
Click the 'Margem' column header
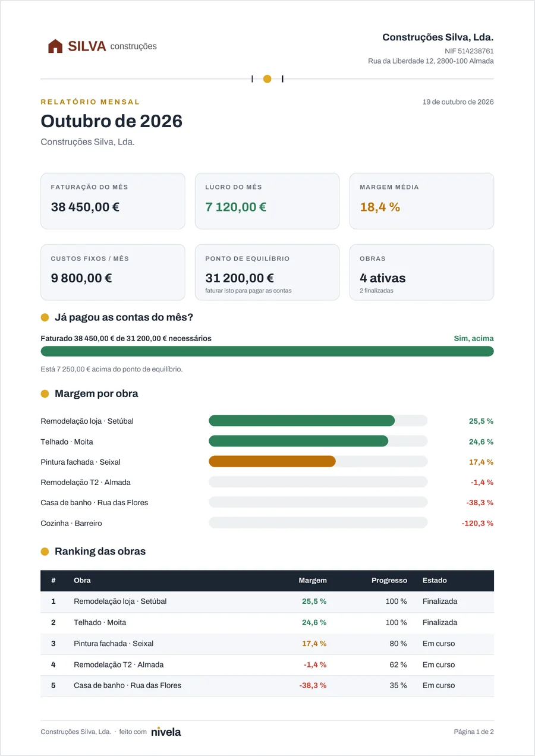tap(313, 580)
